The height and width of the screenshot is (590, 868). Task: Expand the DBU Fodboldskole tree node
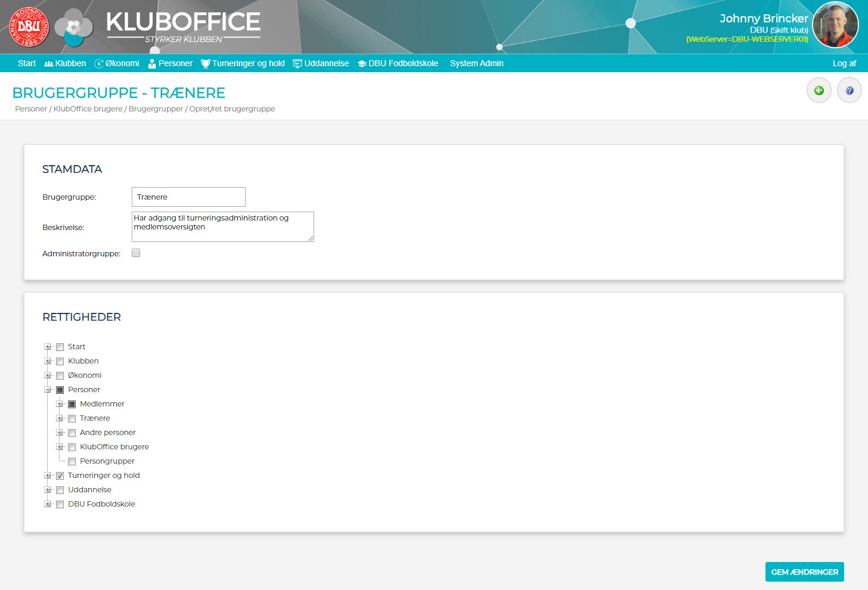point(48,504)
